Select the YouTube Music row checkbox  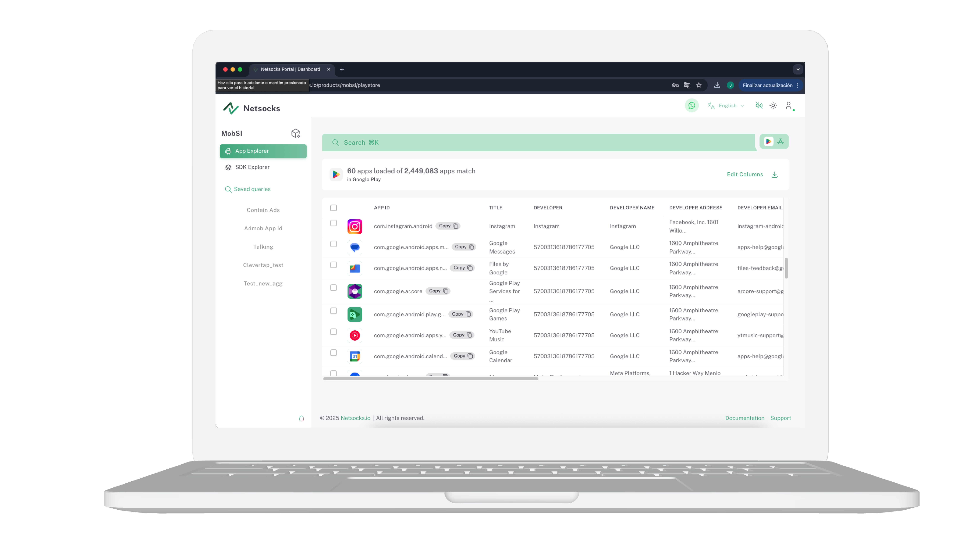pos(334,332)
